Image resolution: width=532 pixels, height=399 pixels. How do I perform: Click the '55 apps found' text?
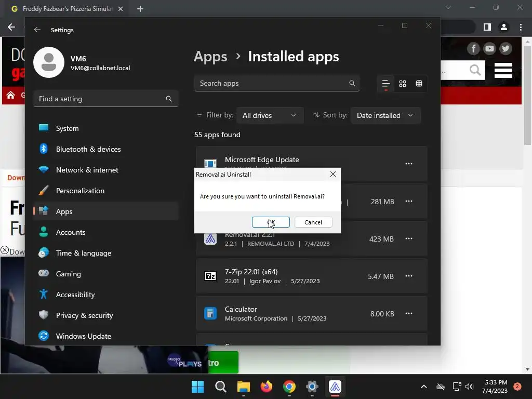coord(217,135)
